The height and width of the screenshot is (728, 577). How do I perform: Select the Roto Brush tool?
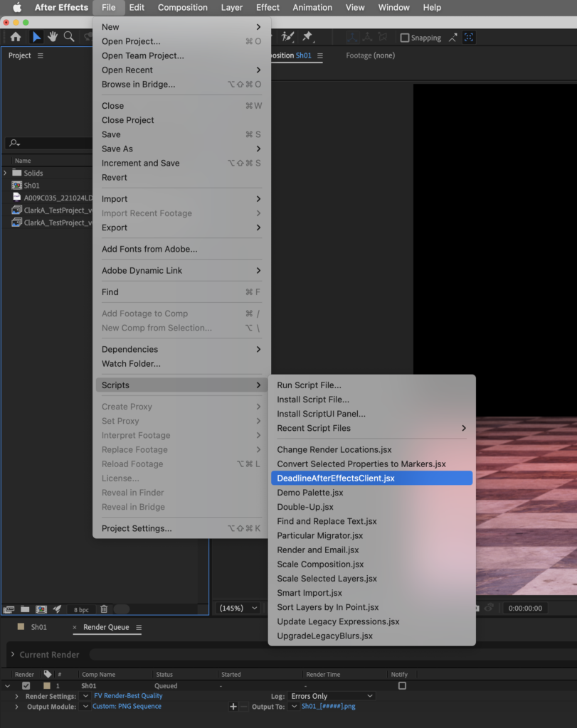click(x=287, y=37)
